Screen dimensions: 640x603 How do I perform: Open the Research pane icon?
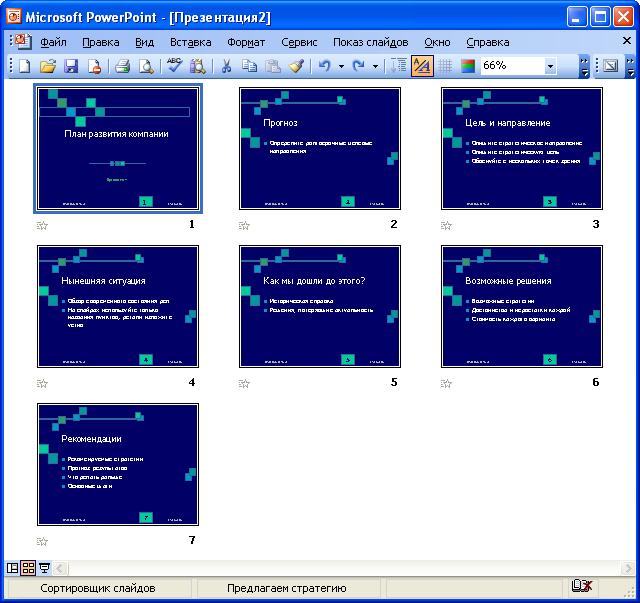(198, 66)
